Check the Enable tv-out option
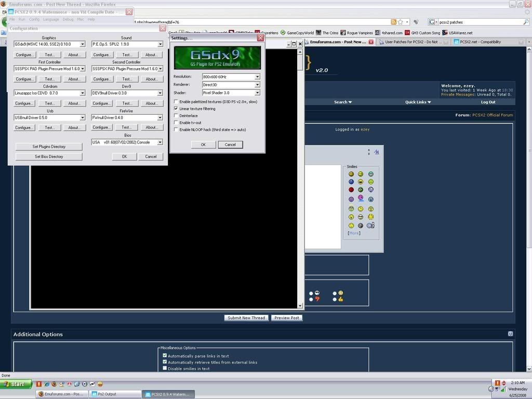The width and height of the screenshot is (532, 399). [176, 123]
